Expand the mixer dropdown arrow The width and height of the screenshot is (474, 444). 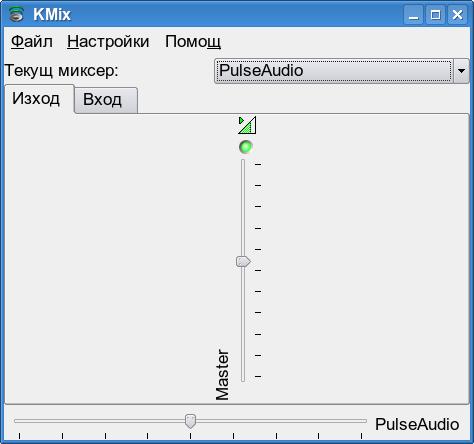(x=461, y=71)
